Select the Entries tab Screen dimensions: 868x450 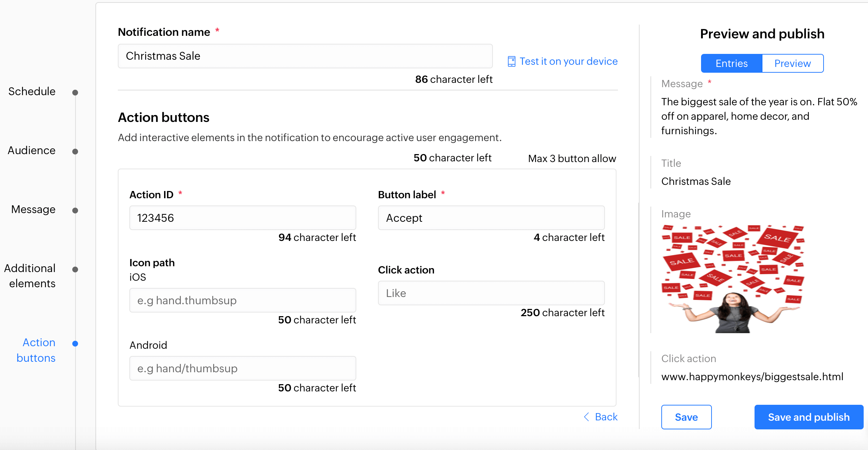731,63
